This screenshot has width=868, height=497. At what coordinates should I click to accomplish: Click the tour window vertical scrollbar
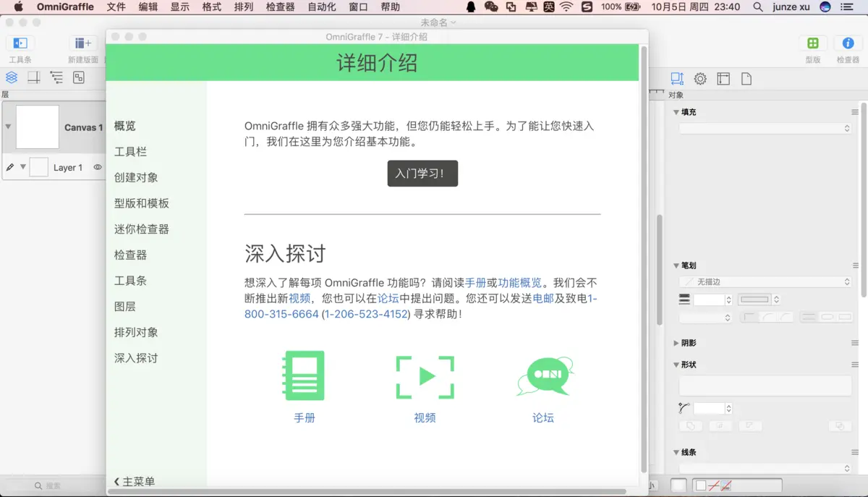click(644, 259)
